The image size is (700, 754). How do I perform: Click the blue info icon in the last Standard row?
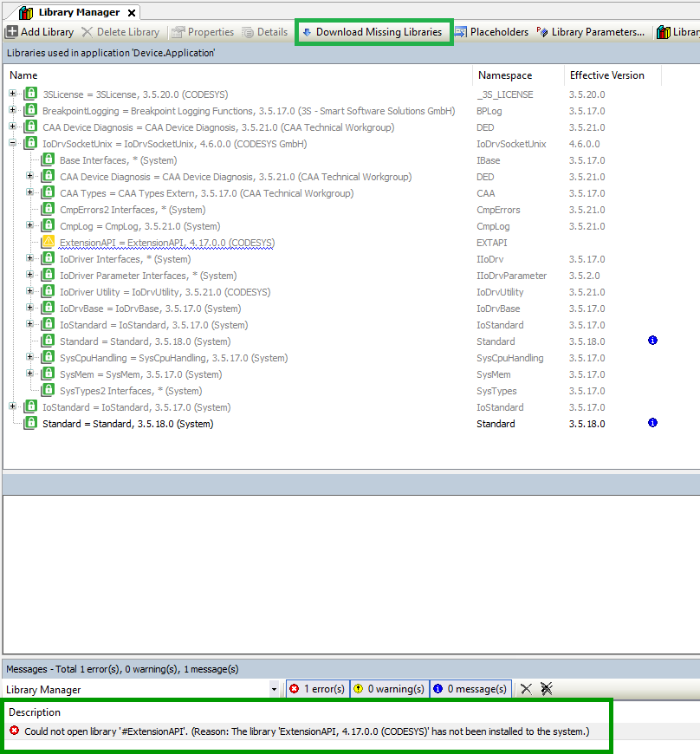coord(652,423)
